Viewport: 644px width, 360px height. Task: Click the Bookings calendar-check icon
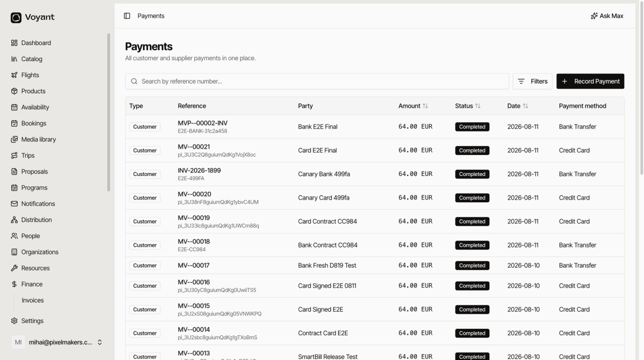point(14,123)
